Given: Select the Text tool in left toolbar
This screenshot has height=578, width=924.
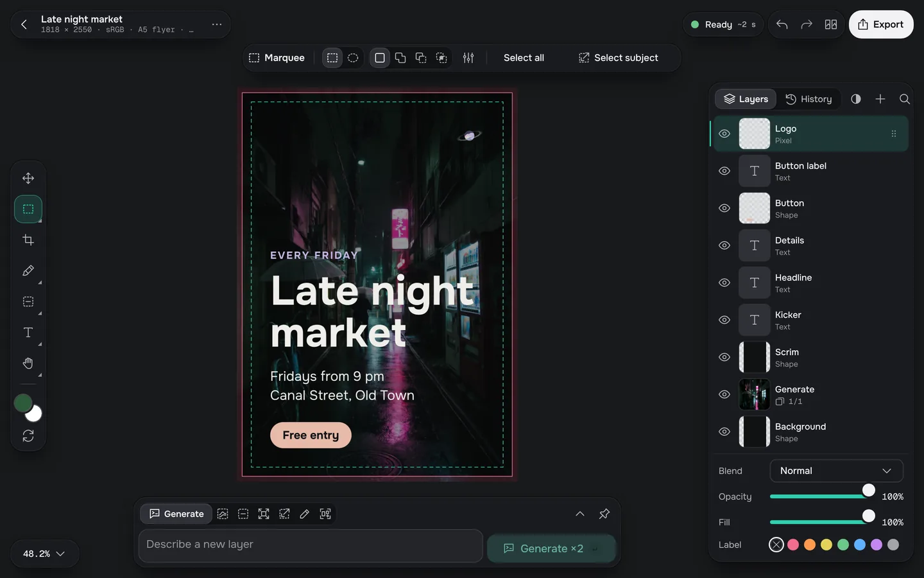Looking at the screenshot, I should pos(28,332).
